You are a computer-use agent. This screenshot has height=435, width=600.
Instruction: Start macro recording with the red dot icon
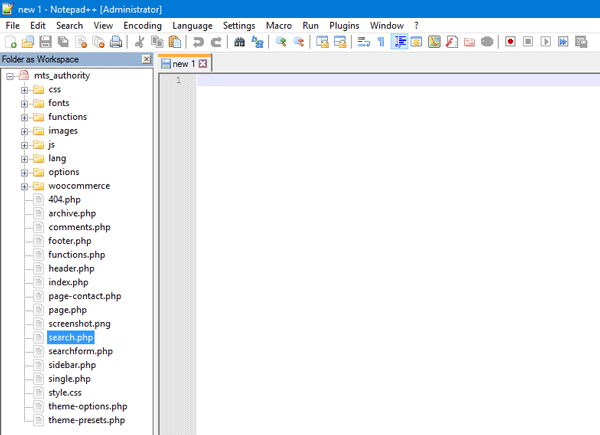(x=510, y=42)
